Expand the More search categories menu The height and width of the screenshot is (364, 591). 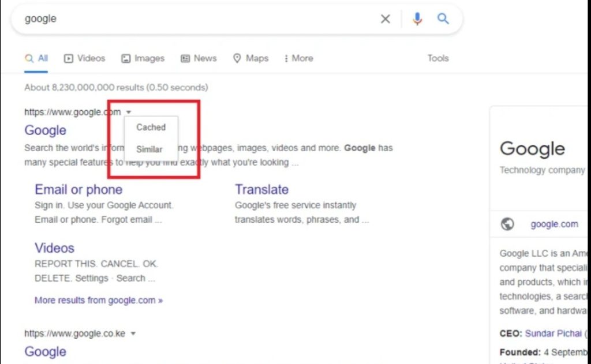[299, 58]
